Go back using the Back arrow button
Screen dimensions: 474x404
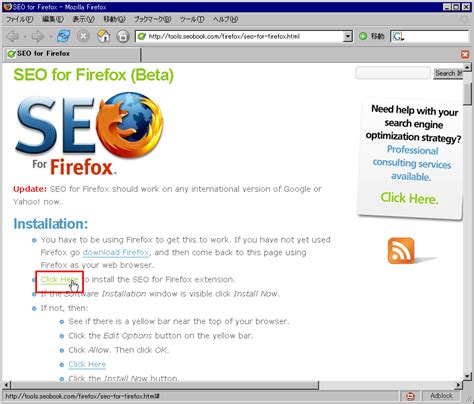[13, 36]
